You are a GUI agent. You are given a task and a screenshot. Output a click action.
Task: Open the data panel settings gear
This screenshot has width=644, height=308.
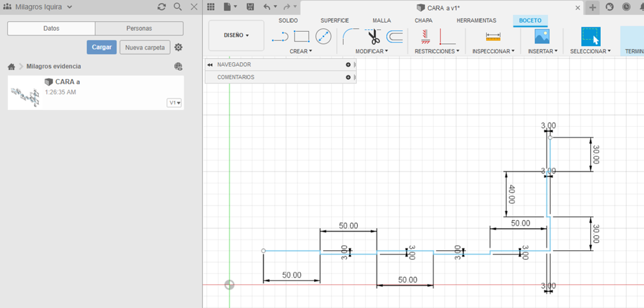[x=178, y=48]
